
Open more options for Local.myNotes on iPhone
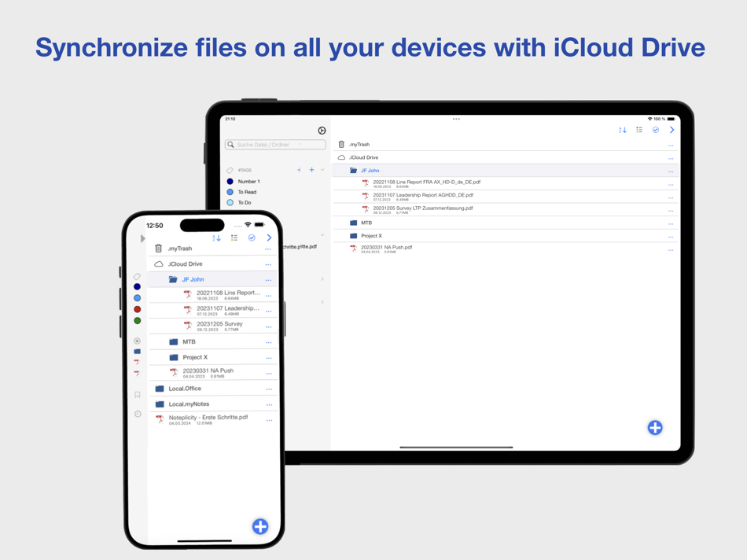pyautogui.click(x=269, y=405)
